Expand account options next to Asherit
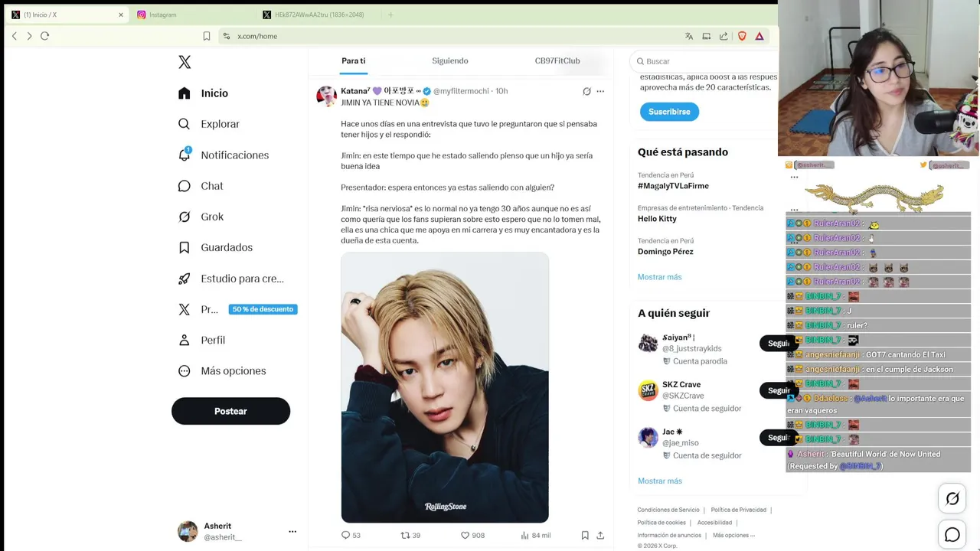 pyautogui.click(x=292, y=531)
